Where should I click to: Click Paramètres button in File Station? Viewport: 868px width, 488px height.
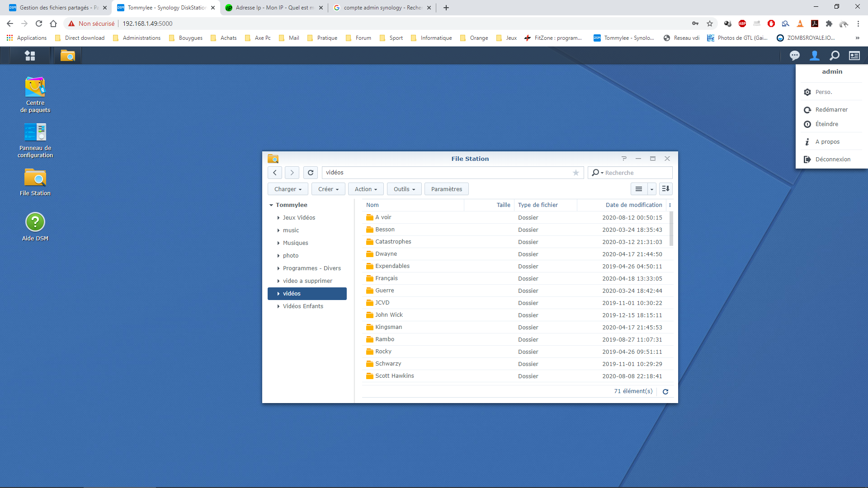click(x=447, y=189)
